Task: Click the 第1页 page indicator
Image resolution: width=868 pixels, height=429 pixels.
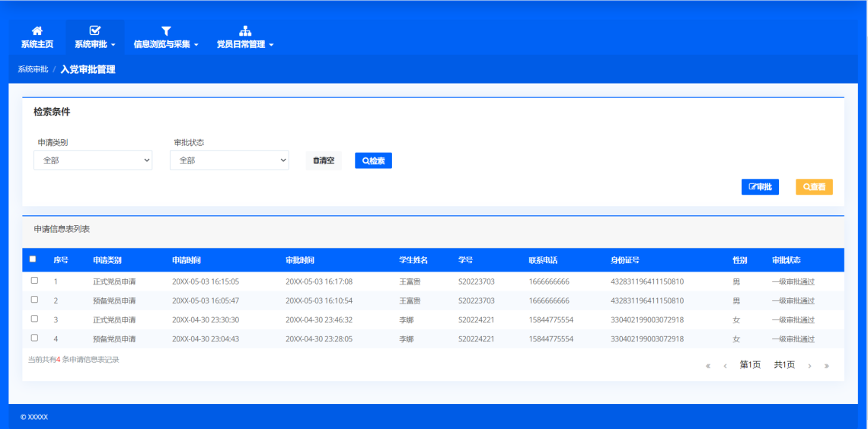Action: [x=750, y=365]
